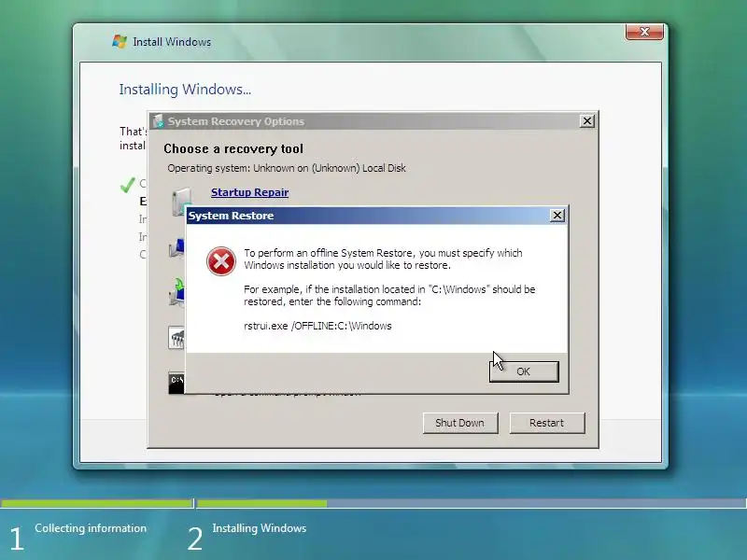Click the 'Installing Windows...' heading
The width and height of the screenshot is (747, 560).
point(185,90)
